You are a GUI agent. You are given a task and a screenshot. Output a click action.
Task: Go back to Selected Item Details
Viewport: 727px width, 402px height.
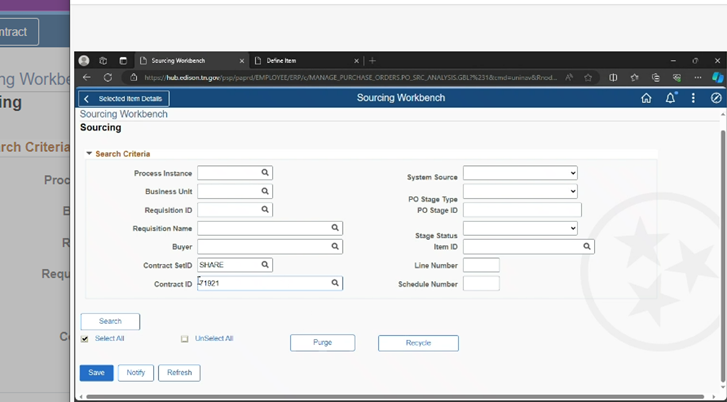(x=124, y=98)
